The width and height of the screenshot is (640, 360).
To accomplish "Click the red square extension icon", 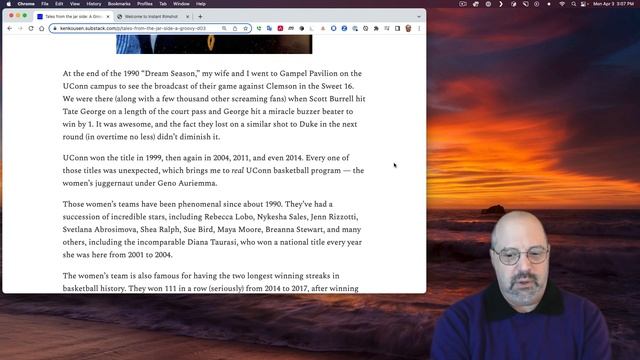I will click(x=280, y=29).
